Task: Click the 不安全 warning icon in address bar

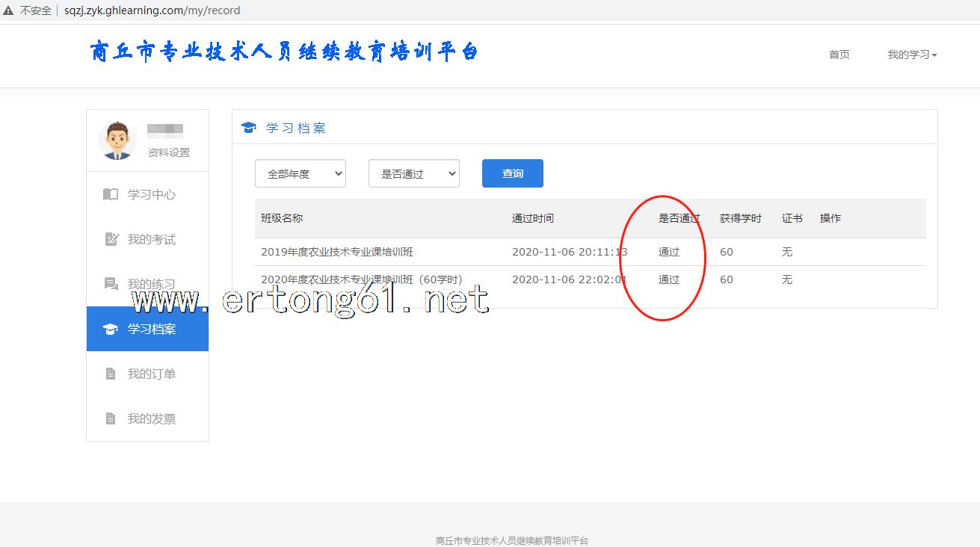Action: click(8, 10)
